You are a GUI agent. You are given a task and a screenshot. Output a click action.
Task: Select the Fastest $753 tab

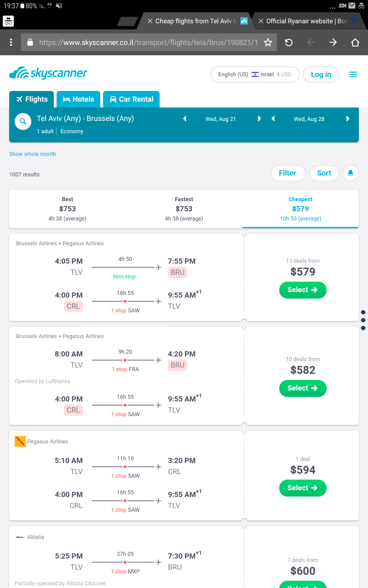click(184, 209)
